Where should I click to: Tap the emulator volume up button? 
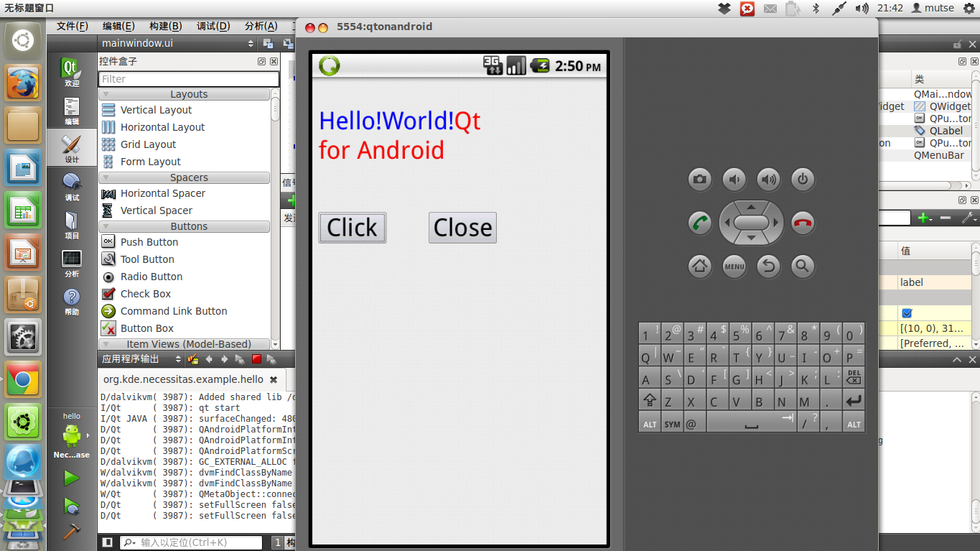(769, 180)
